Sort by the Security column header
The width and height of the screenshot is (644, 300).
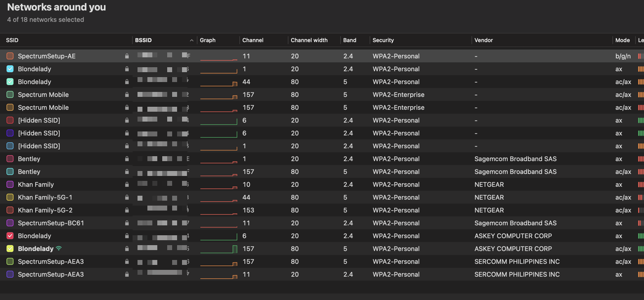[x=383, y=40]
